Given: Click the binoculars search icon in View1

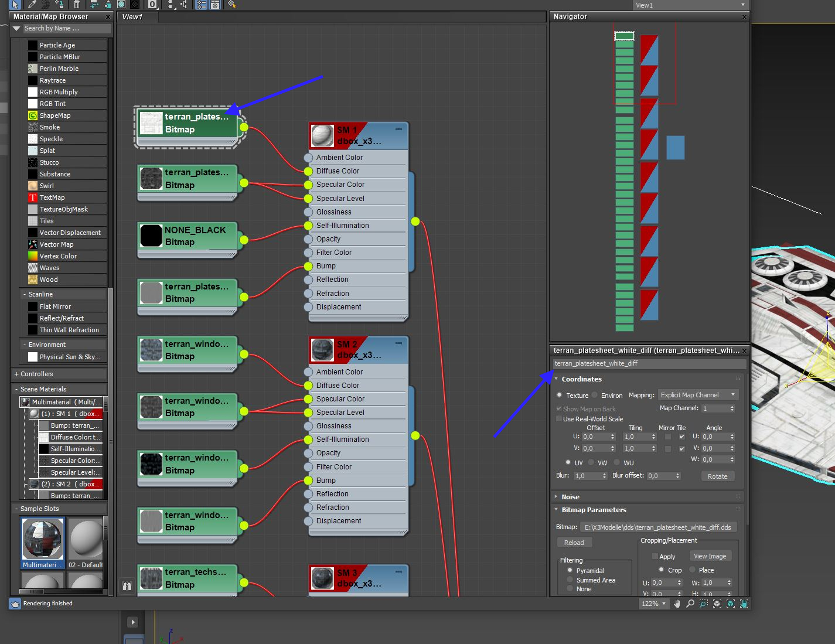Looking at the screenshot, I should tap(127, 585).
